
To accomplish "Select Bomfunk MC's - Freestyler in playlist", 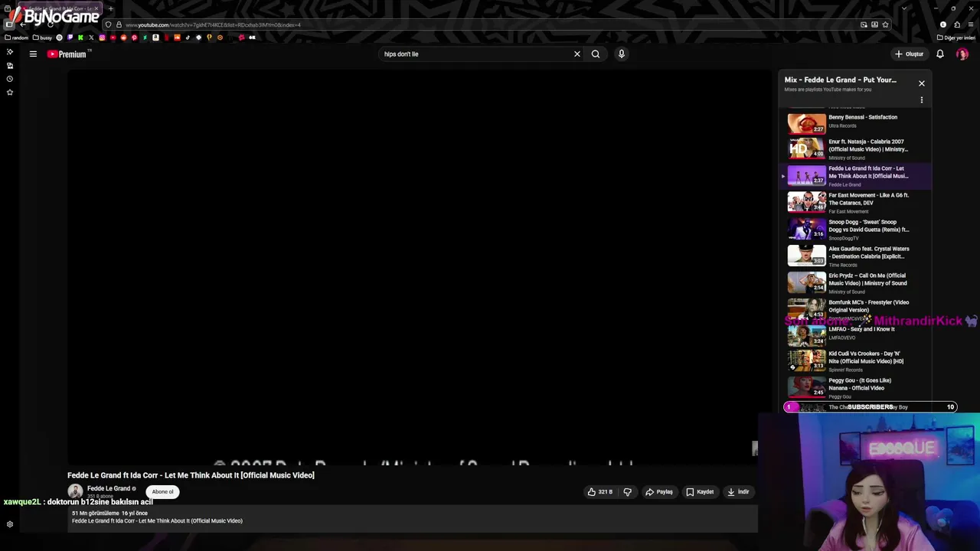I will point(856,309).
